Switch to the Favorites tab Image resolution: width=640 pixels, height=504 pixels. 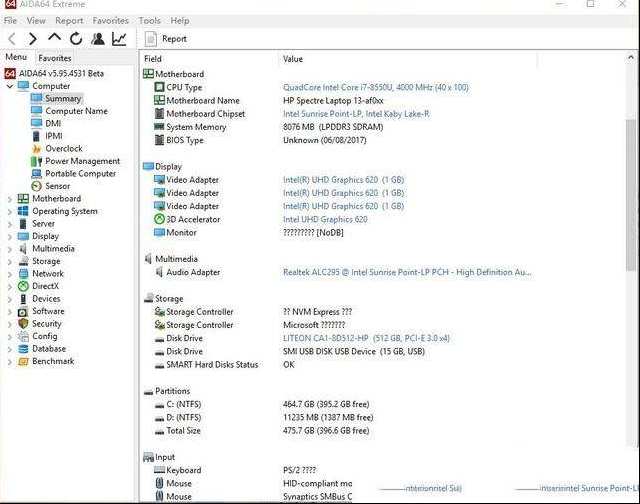pos(55,58)
